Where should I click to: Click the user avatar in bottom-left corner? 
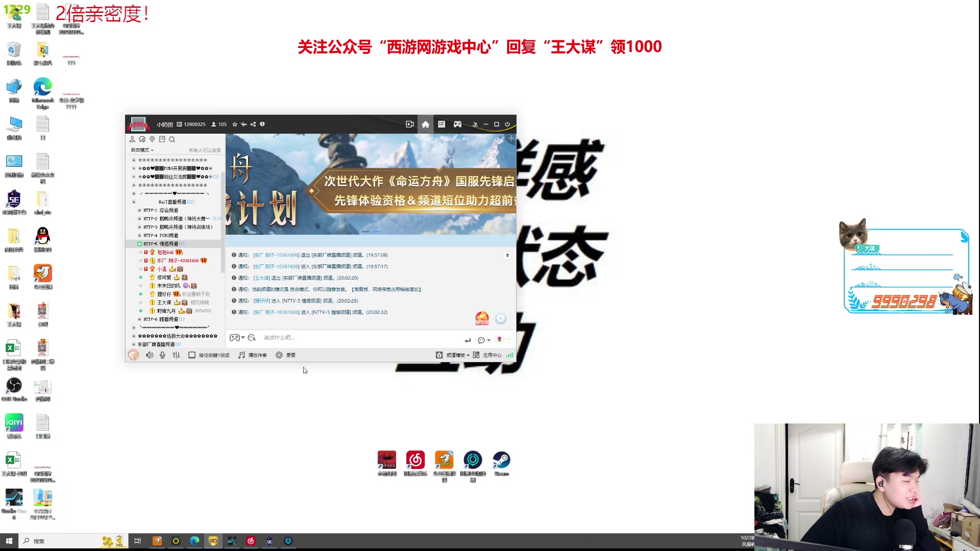point(133,355)
